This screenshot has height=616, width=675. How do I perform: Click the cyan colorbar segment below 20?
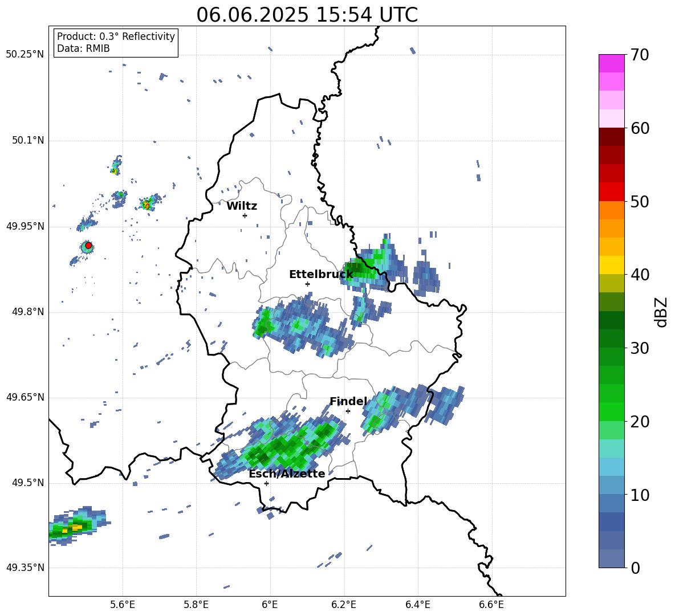(x=611, y=448)
